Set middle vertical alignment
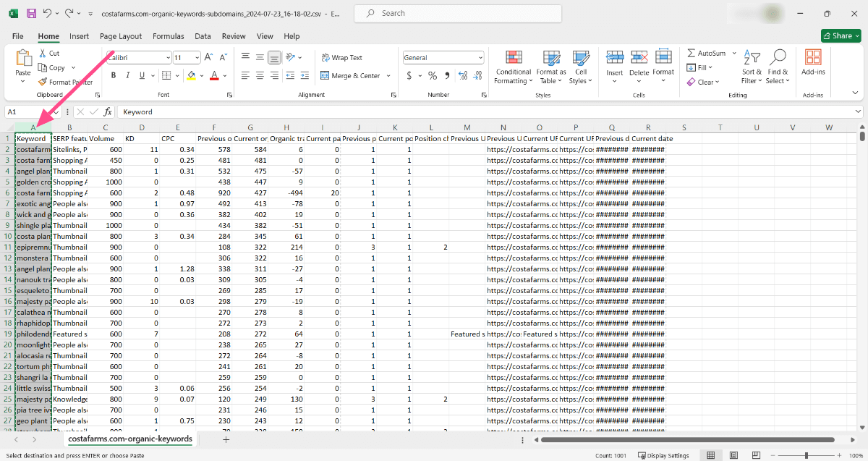868x461 pixels. click(x=260, y=57)
